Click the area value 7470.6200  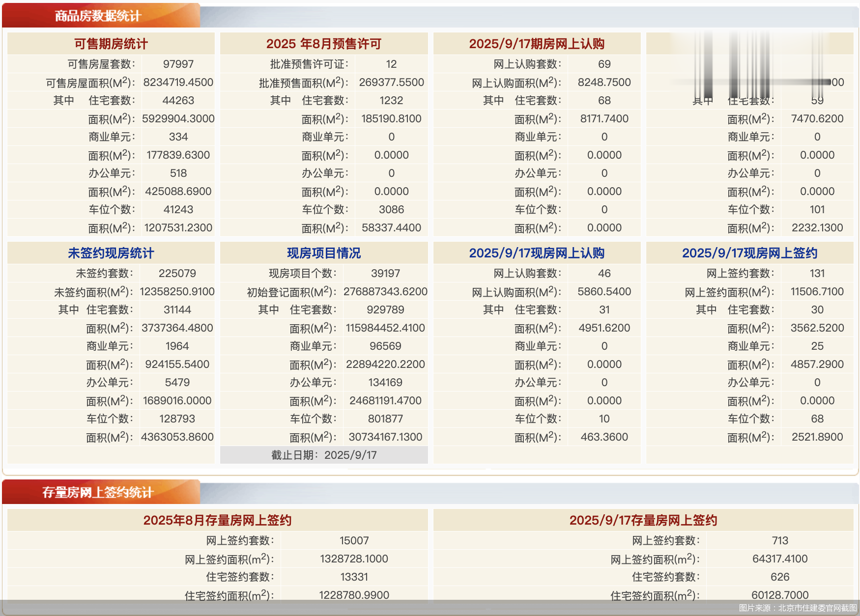(x=817, y=118)
